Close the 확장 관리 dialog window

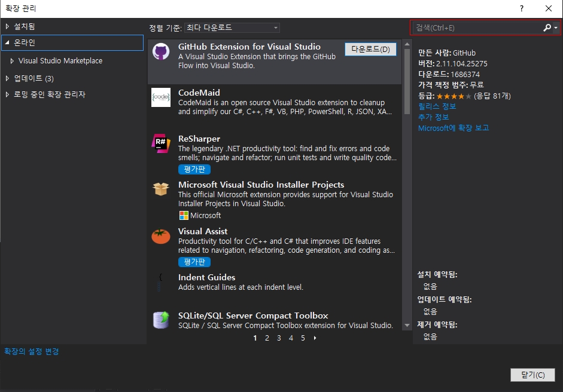coord(548,8)
